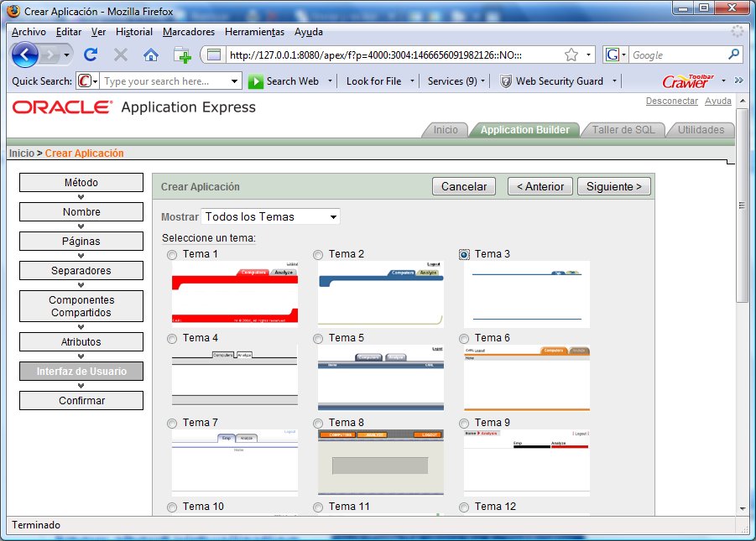756x541 pixels.
Task: Open the address bar history dropdown arrow
Action: pos(588,55)
